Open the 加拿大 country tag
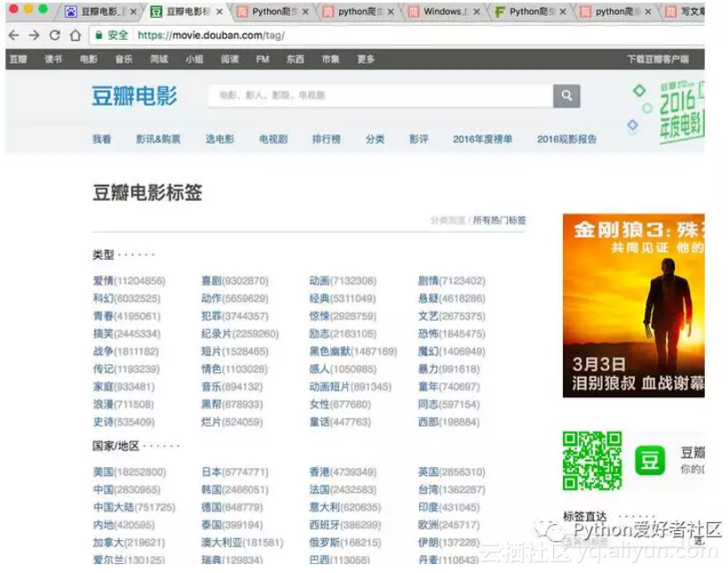The height and width of the screenshot is (573, 728). [x=108, y=543]
